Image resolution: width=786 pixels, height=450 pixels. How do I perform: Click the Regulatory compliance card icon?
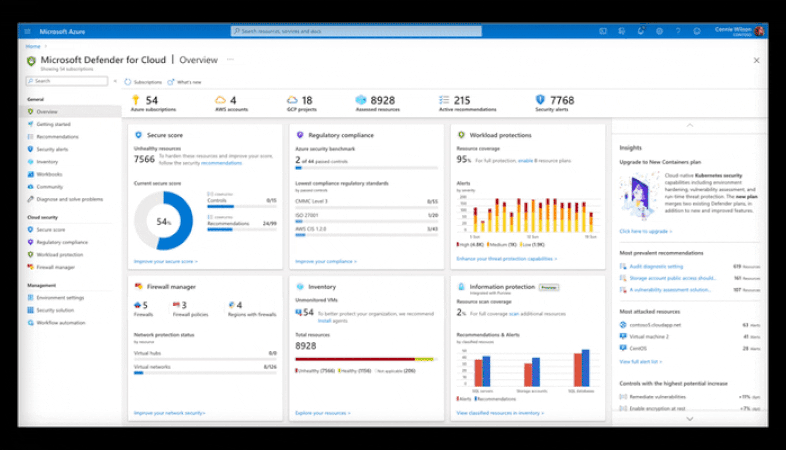pos(300,135)
